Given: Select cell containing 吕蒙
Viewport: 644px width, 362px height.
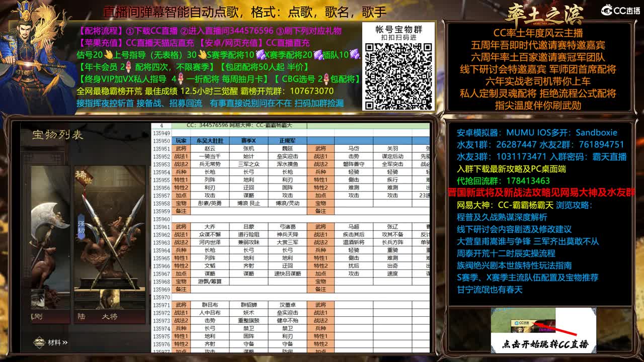Looking at the screenshot, I should (249, 227).
